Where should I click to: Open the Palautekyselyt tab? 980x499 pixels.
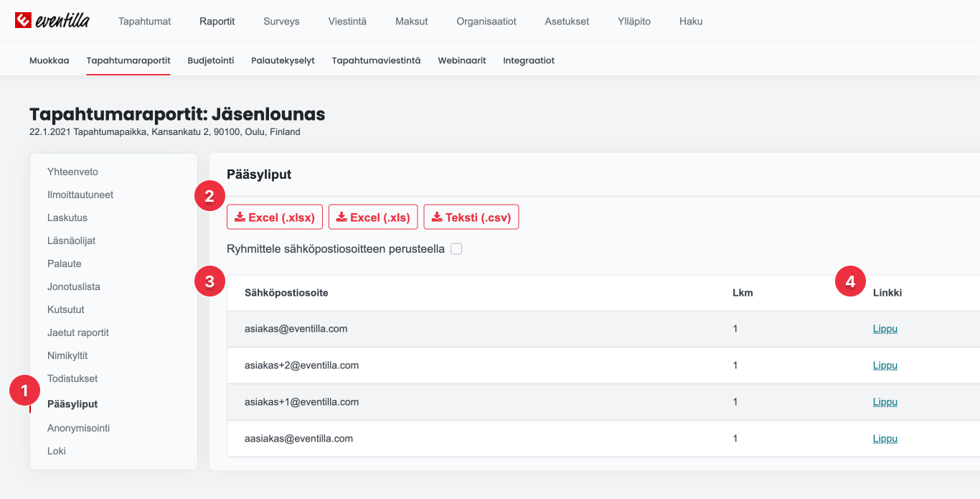point(283,60)
